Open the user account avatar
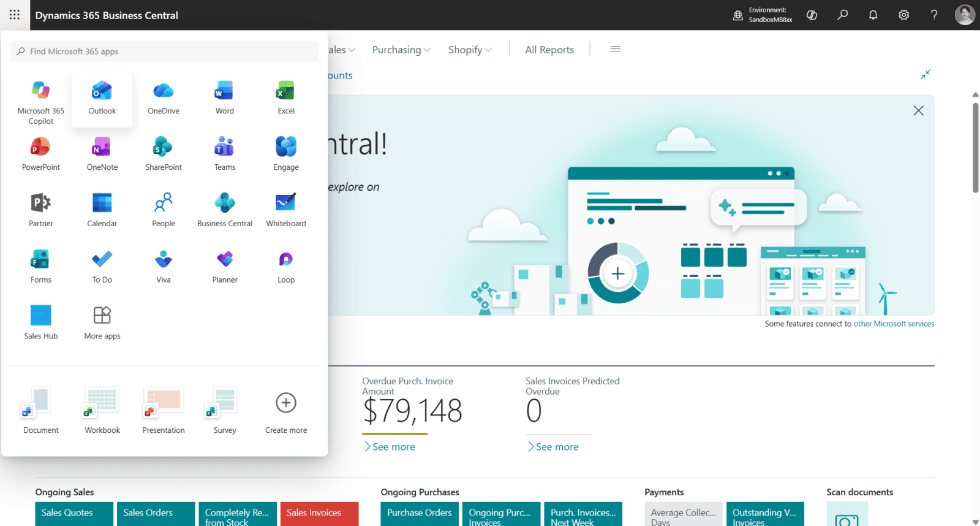The height and width of the screenshot is (526, 980). (x=965, y=15)
